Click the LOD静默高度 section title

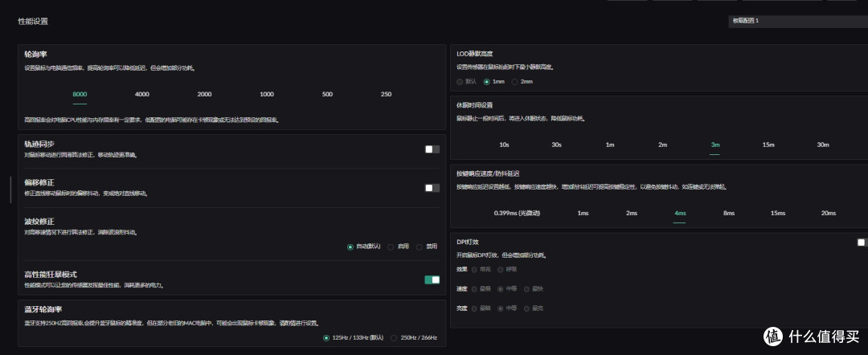tap(474, 54)
